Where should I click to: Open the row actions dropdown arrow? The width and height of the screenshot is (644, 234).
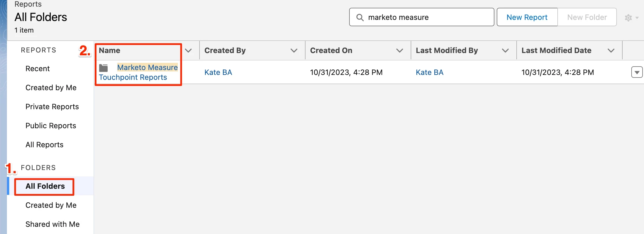pyautogui.click(x=637, y=72)
